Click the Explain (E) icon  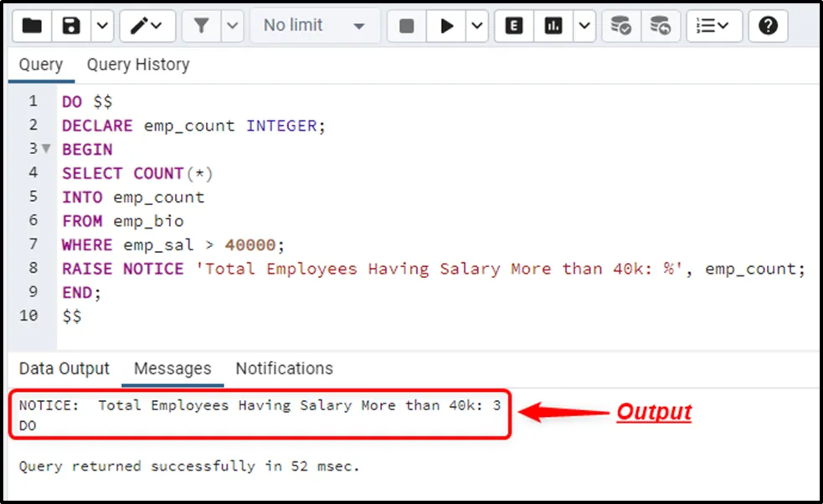click(514, 26)
